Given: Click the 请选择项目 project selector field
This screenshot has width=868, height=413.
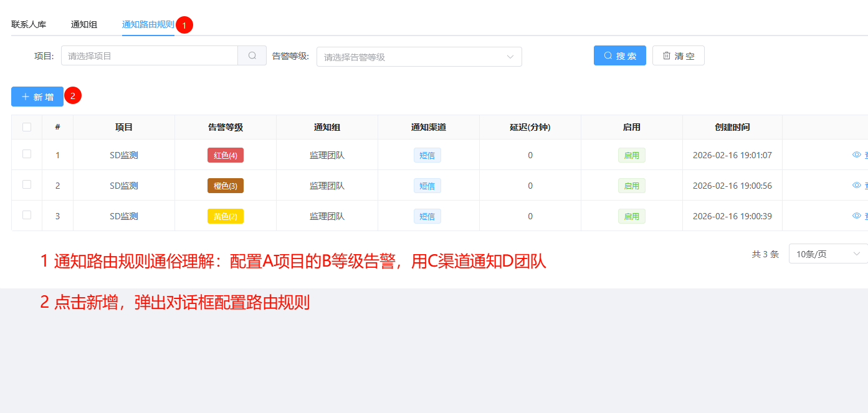Looking at the screenshot, I should 150,55.
